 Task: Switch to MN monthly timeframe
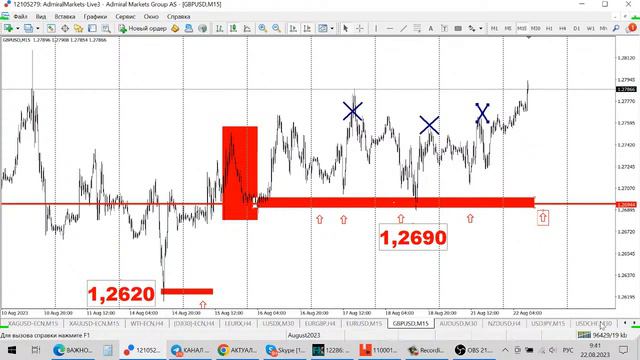pos(603,28)
